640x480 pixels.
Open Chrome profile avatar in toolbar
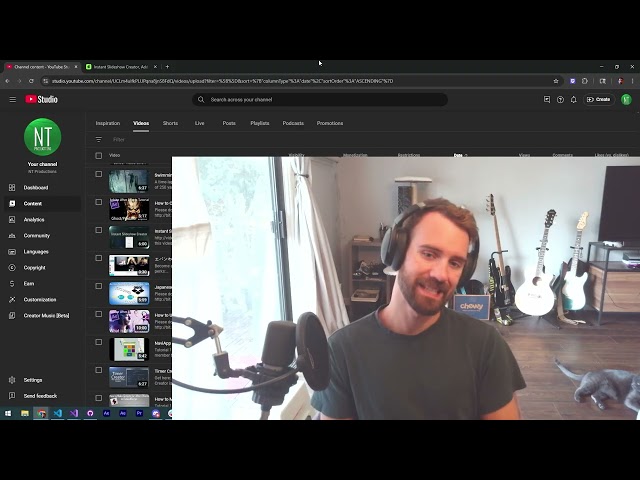(x=621, y=81)
